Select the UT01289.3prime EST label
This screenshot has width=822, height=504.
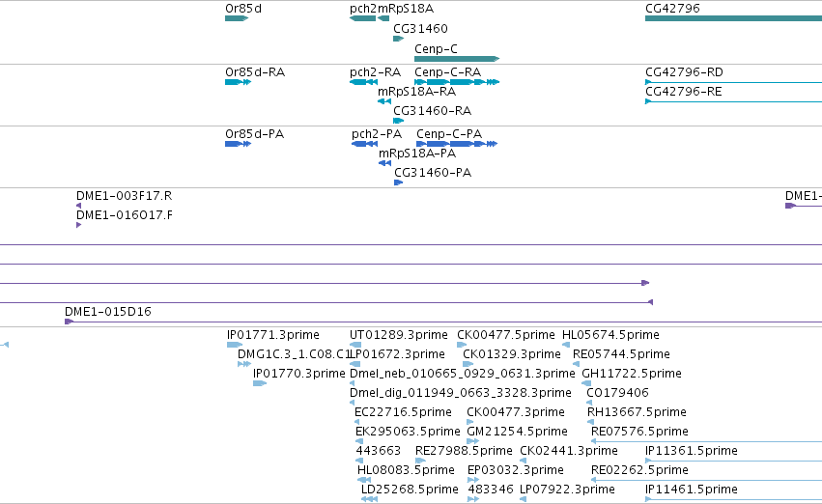[x=399, y=334]
